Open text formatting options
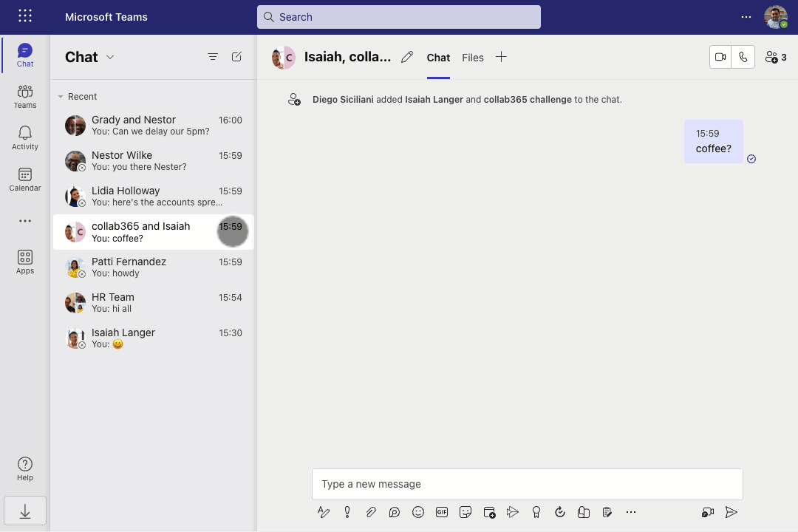The image size is (798, 532). 324,511
